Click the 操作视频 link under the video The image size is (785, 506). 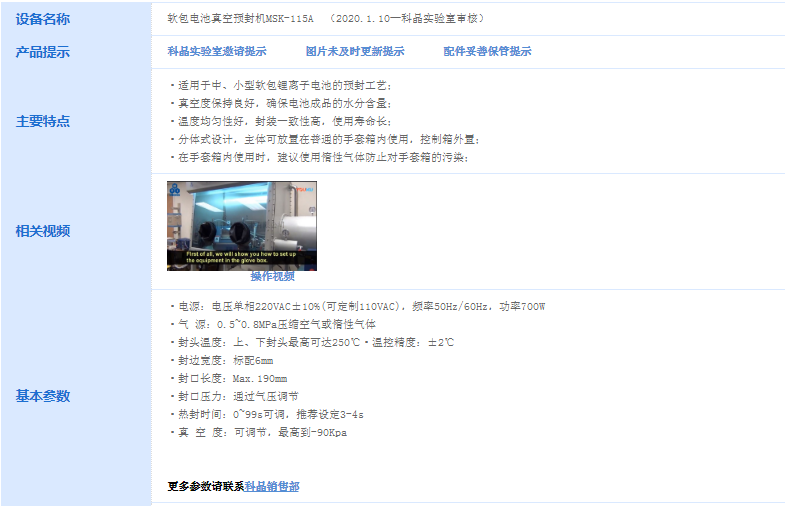click(x=272, y=276)
